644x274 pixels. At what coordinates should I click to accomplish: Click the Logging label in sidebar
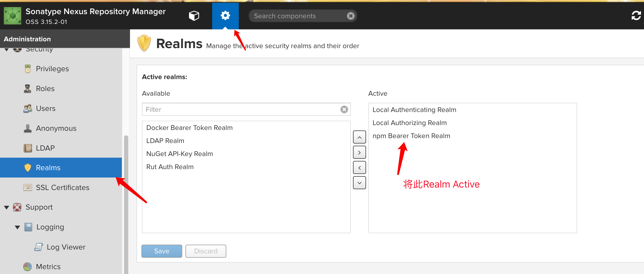50,227
